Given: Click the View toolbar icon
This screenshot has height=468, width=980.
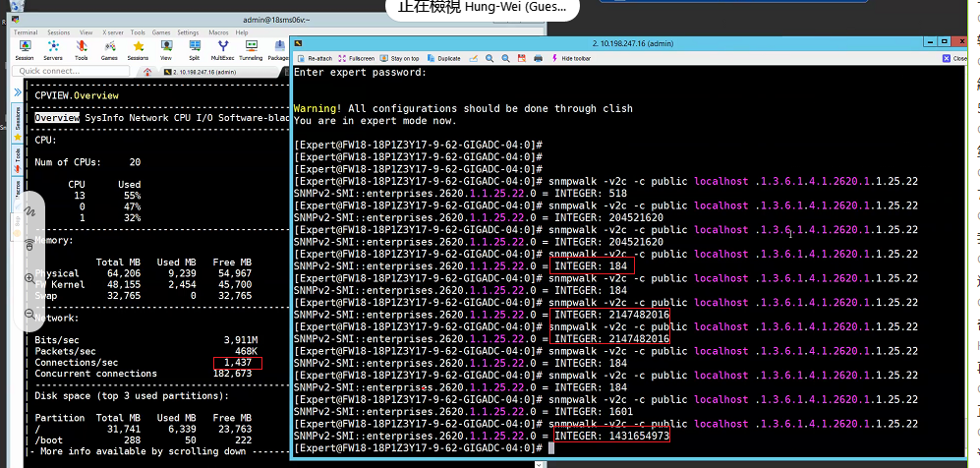Looking at the screenshot, I should (x=166, y=50).
